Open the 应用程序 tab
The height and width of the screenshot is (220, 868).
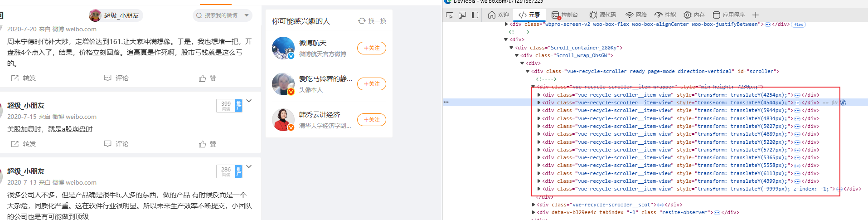tap(729, 15)
